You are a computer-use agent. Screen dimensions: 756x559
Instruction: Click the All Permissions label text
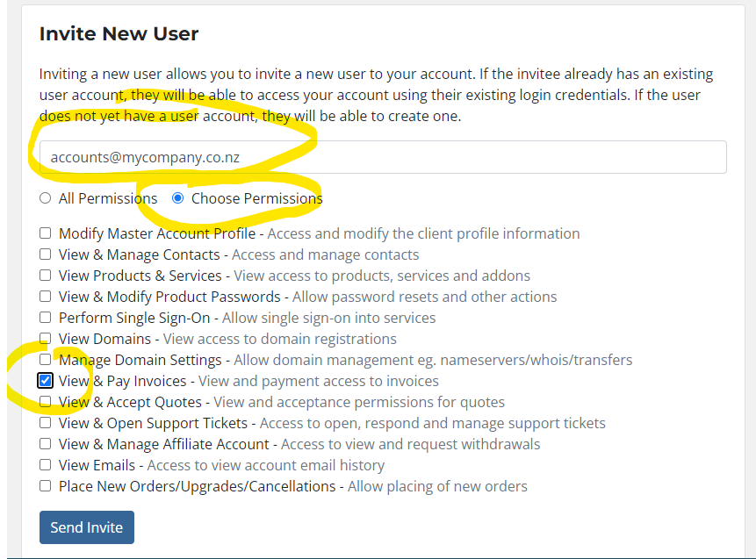point(108,198)
